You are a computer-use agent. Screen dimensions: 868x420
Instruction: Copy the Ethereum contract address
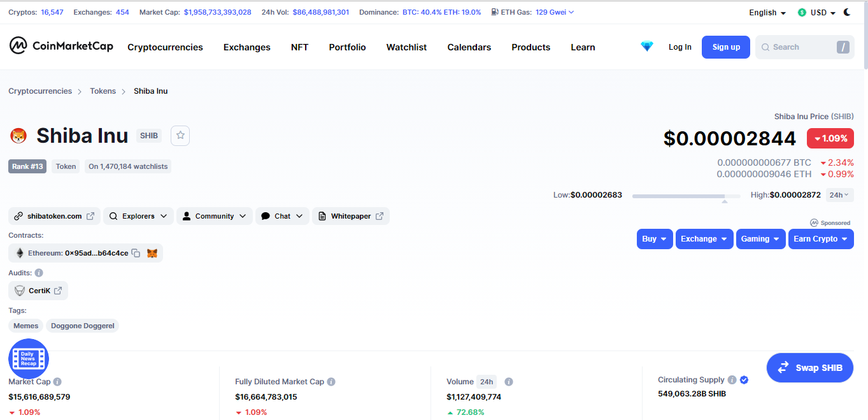[x=136, y=253]
